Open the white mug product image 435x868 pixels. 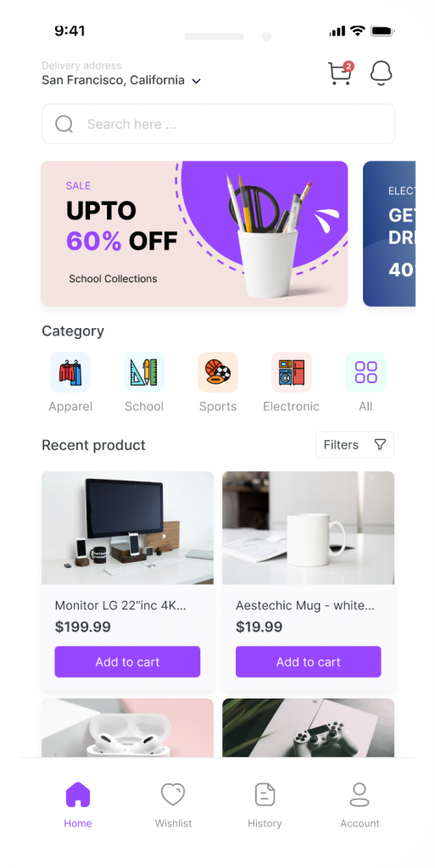tap(309, 527)
